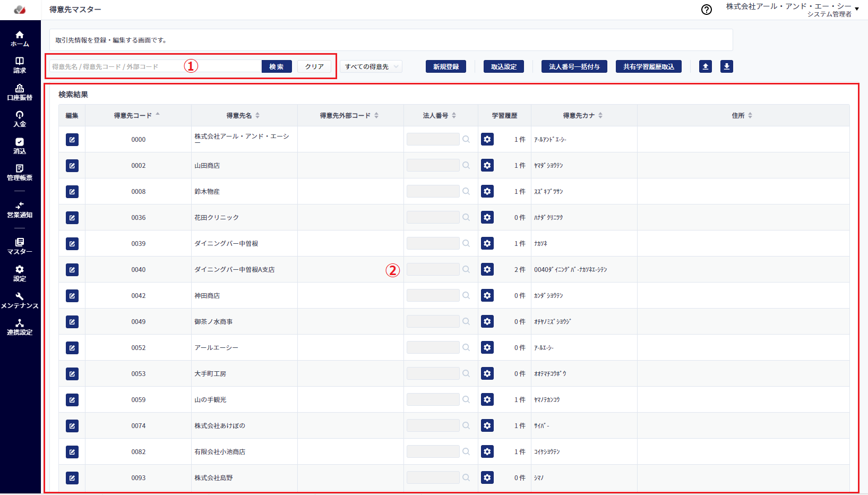
Task: Open the ホーム sidebar icon
Action: click(20, 38)
